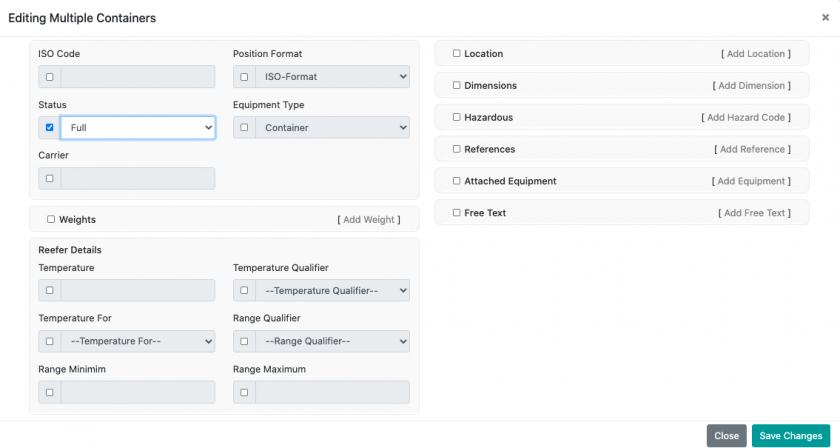Click the Range Maximum input field

pyautogui.click(x=333, y=392)
